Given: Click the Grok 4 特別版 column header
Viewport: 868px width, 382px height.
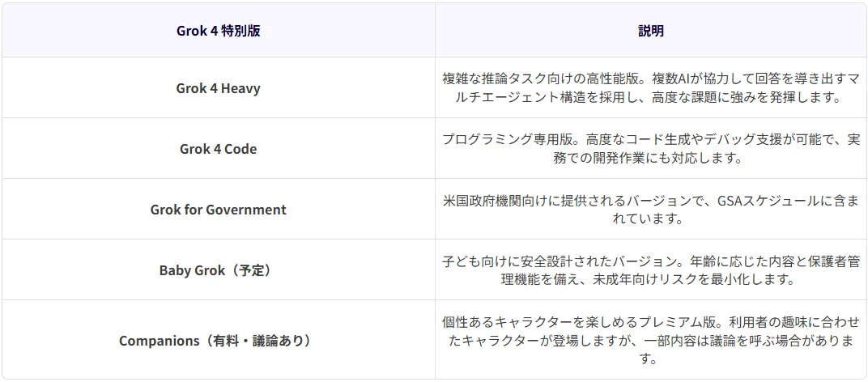Looking at the screenshot, I should pos(218,31).
